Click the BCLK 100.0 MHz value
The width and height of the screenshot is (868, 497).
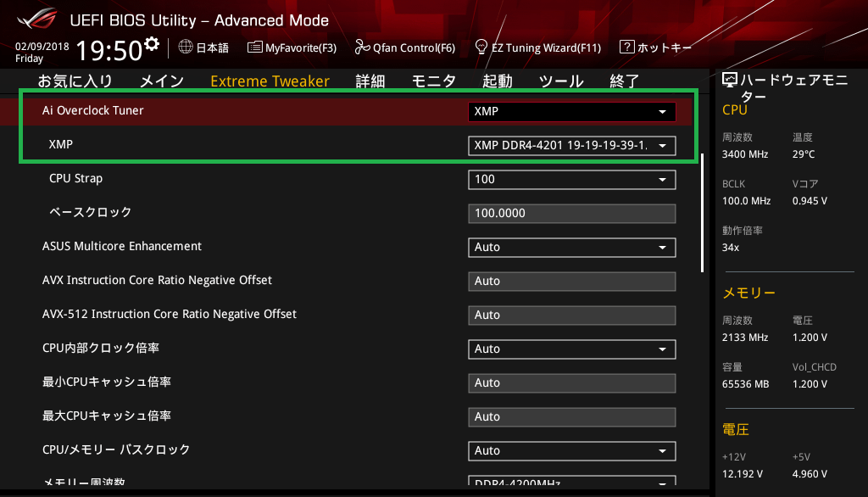tap(746, 200)
